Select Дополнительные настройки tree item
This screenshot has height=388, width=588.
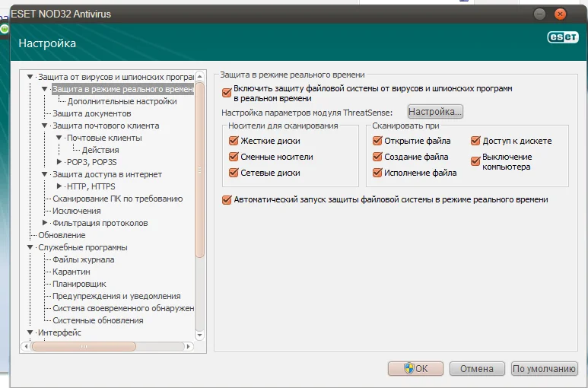tap(122, 102)
